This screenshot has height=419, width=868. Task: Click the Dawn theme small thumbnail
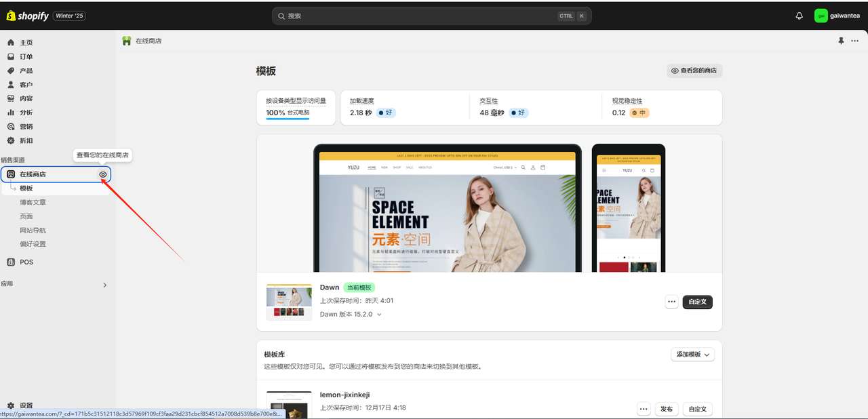click(x=289, y=302)
